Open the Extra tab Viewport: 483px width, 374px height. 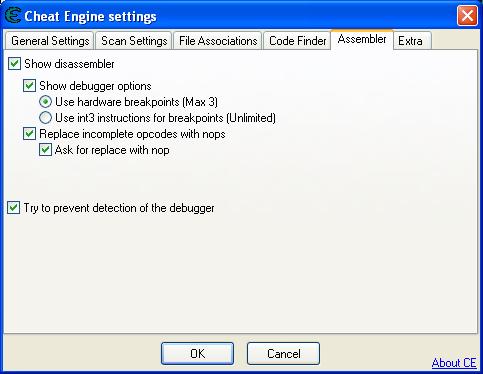point(412,41)
